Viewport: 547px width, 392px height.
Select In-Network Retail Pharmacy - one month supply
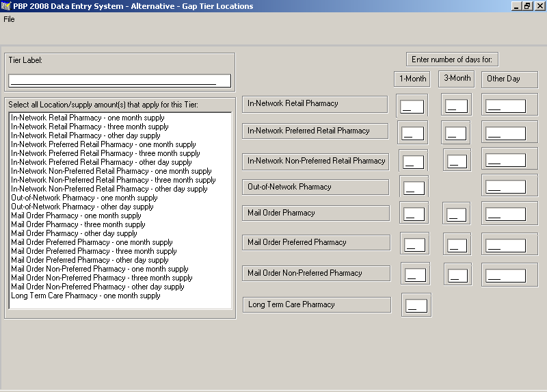88,118
